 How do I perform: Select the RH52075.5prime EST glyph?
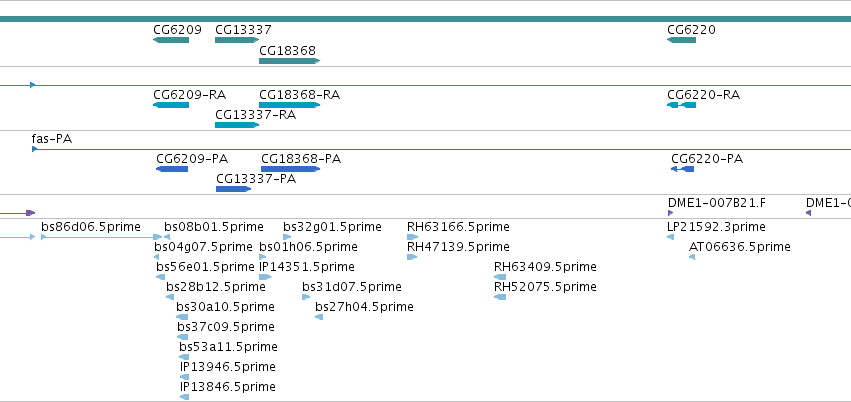tap(500, 297)
